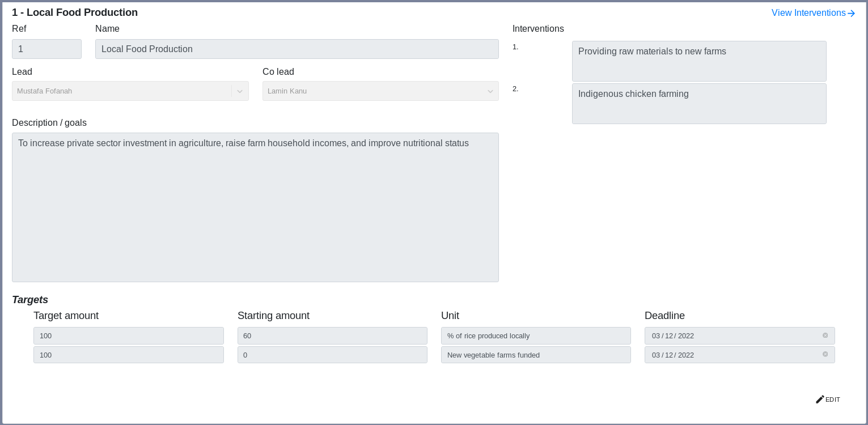Image resolution: width=868 pixels, height=425 pixels.
Task: Click the Description / goals text area
Action: [x=255, y=207]
